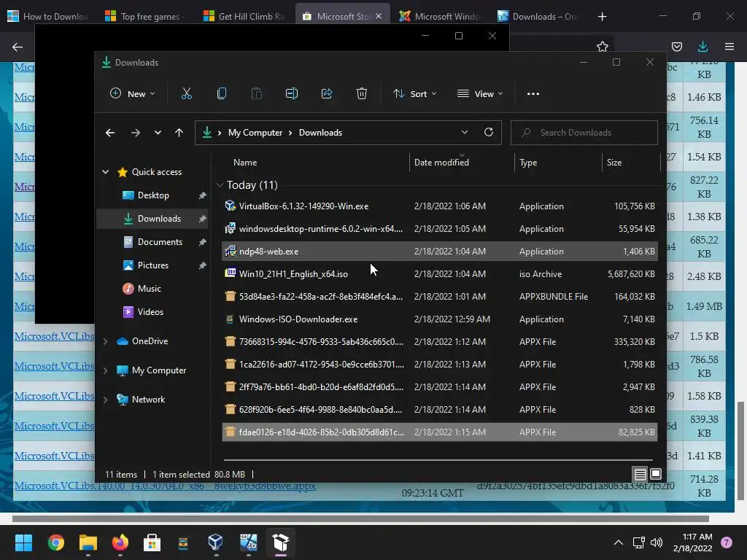Open VirtualBox cube icon on taskbar
The height and width of the screenshot is (560, 747).
(215, 542)
